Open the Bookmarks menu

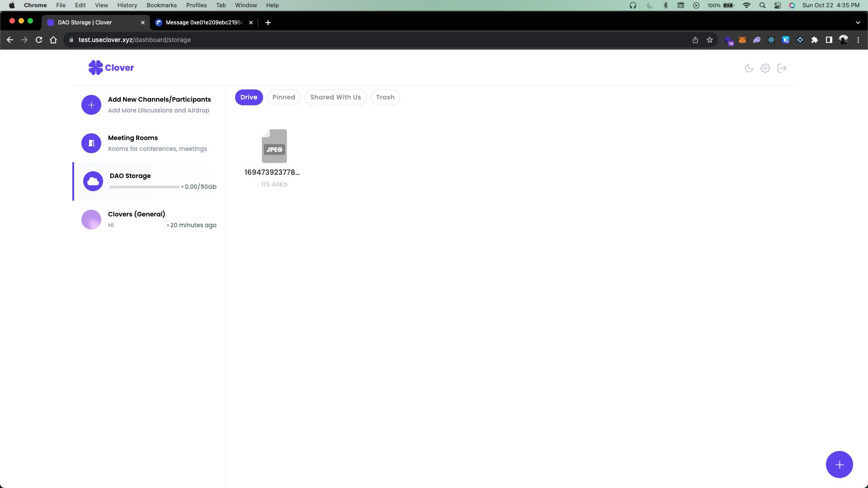(161, 5)
